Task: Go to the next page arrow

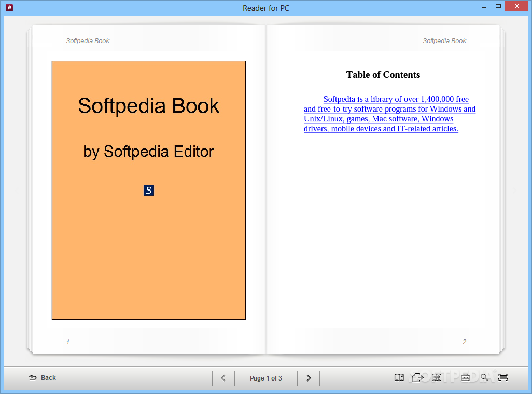Action: point(309,378)
